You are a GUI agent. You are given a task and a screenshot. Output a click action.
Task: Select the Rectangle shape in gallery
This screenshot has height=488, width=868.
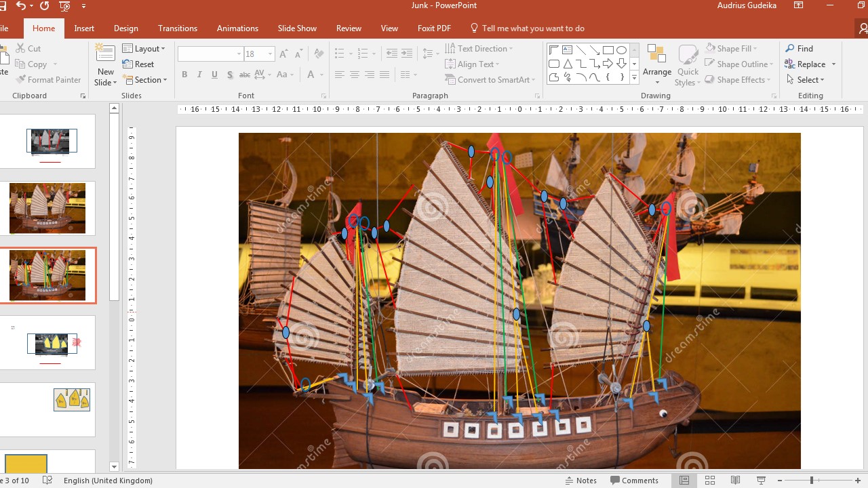point(608,50)
